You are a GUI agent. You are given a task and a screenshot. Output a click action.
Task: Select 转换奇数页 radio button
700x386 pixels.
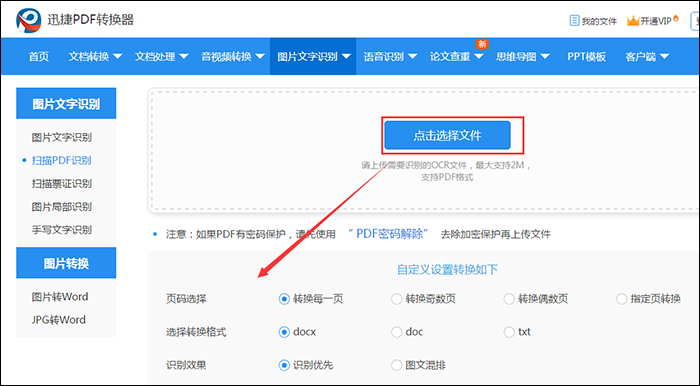click(396, 299)
